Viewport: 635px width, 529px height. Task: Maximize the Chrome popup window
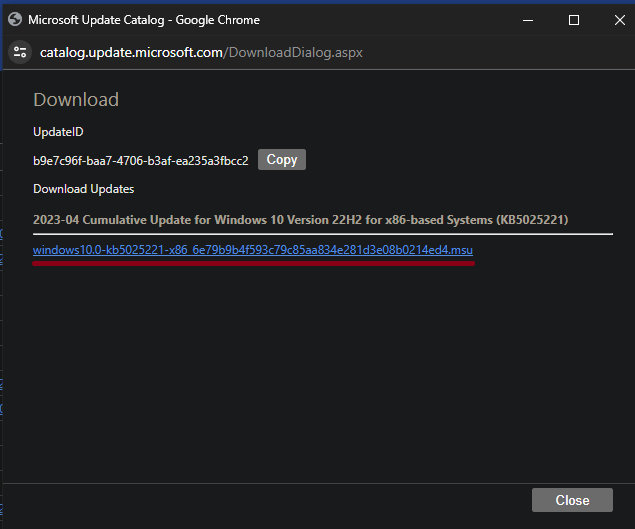click(574, 20)
